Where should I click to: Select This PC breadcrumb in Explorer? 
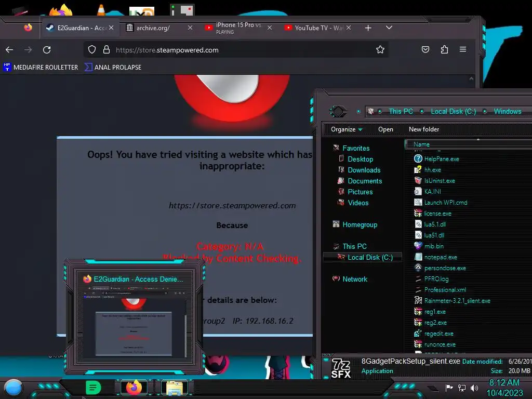click(x=401, y=111)
